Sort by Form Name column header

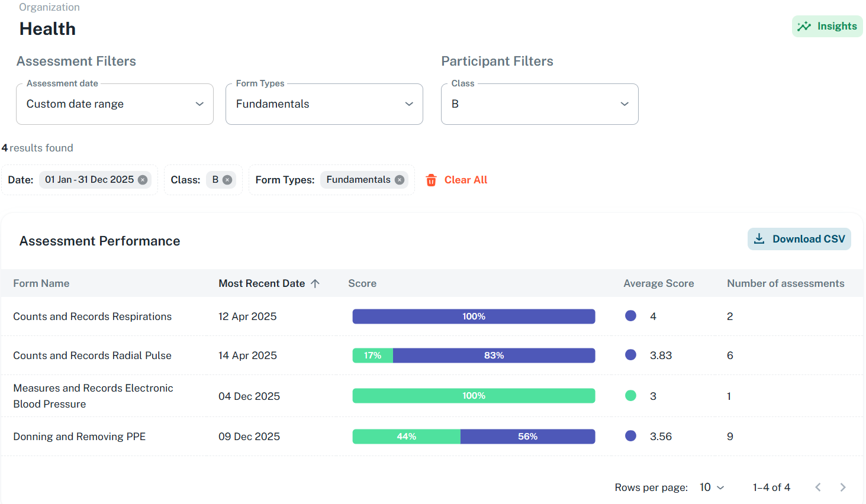click(41, 283)
